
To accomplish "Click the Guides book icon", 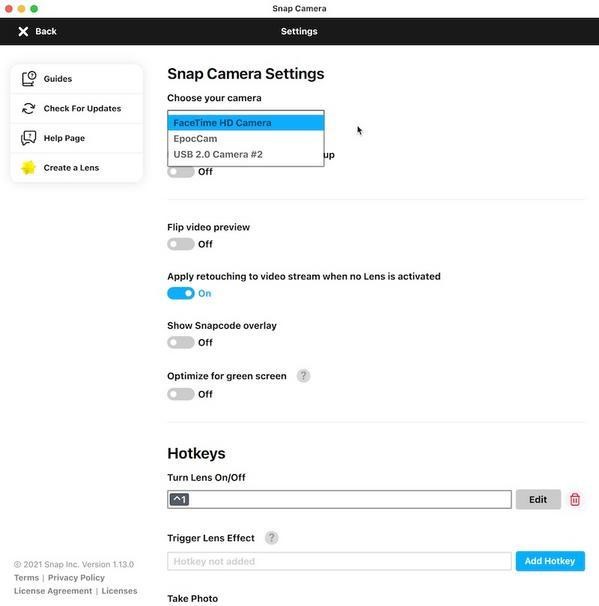I will (29, 78).
